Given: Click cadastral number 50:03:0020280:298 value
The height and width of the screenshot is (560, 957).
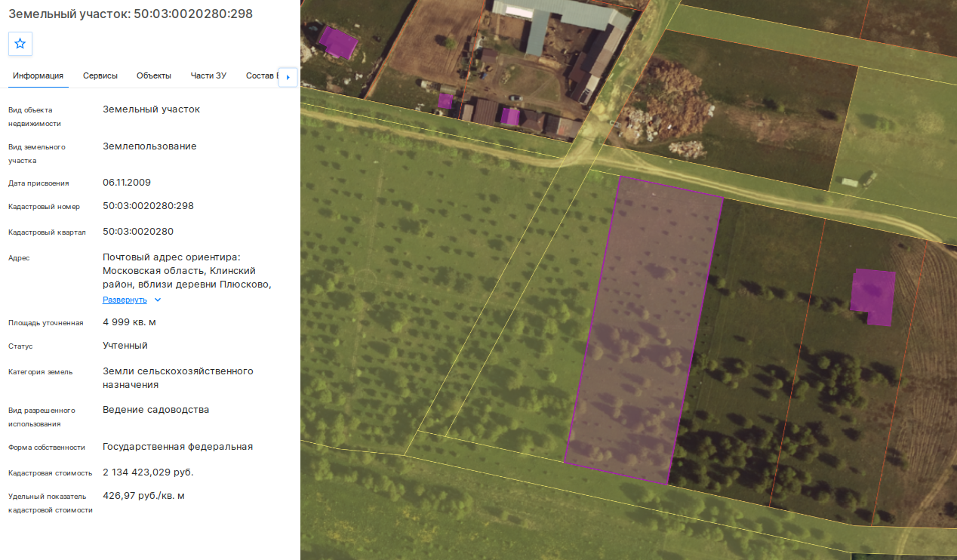Looking at the screenshot, I should coord(149,206).
